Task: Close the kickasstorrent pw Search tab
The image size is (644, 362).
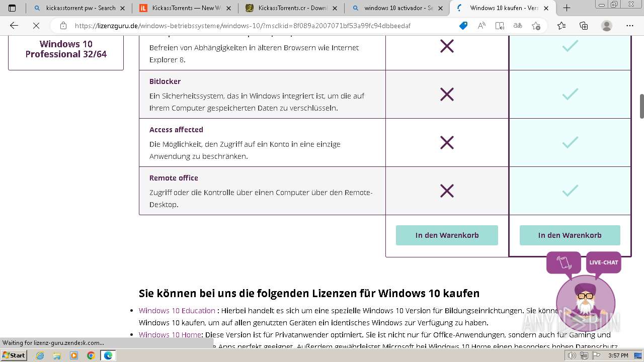Action: 122,8
